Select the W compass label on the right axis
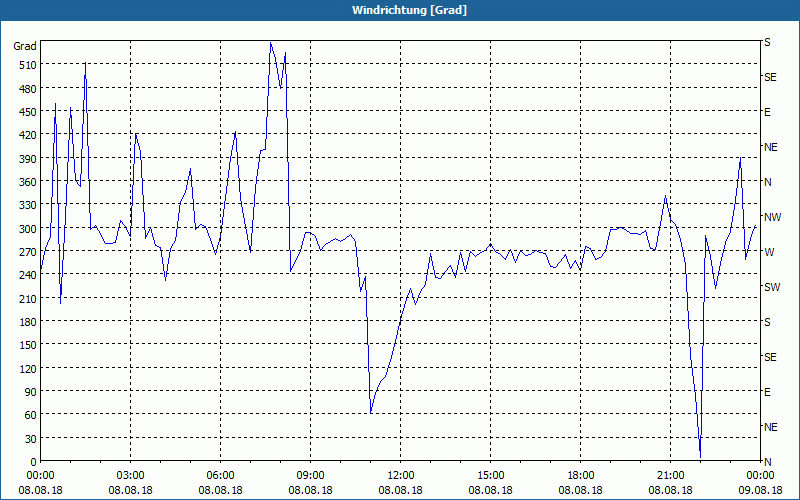800x500 pixels. pos(768,252)
